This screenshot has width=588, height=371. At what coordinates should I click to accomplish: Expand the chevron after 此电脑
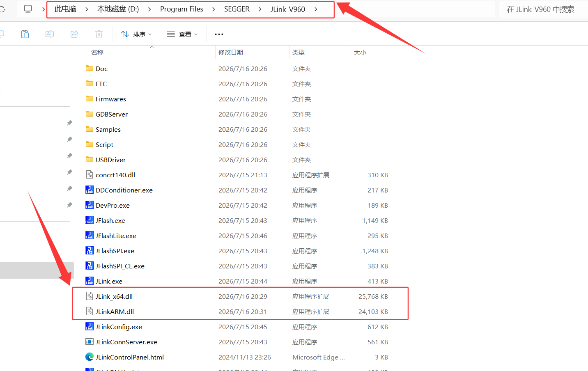87,9
